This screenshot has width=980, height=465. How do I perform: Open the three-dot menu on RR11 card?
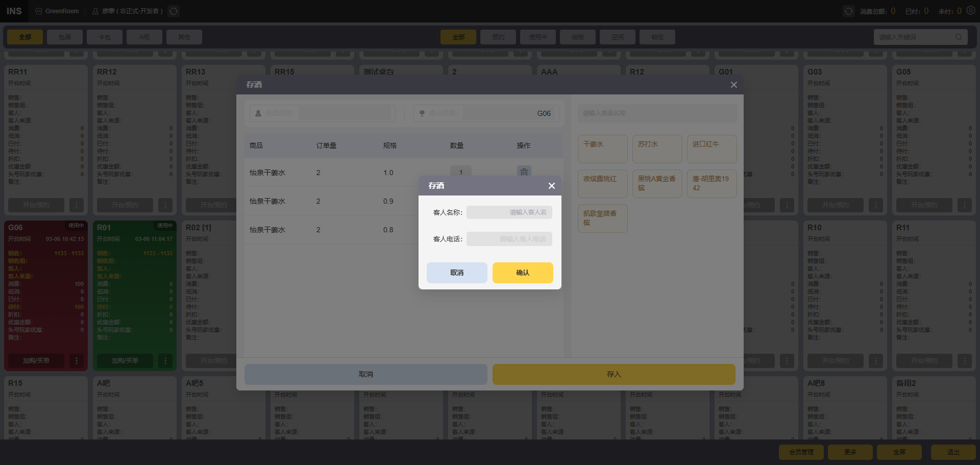point(77,205)
